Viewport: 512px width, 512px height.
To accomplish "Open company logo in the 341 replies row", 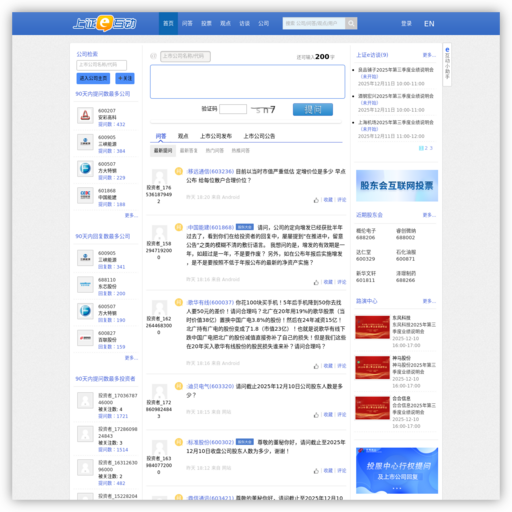I will pyautogui.click(x=85, y=258).
